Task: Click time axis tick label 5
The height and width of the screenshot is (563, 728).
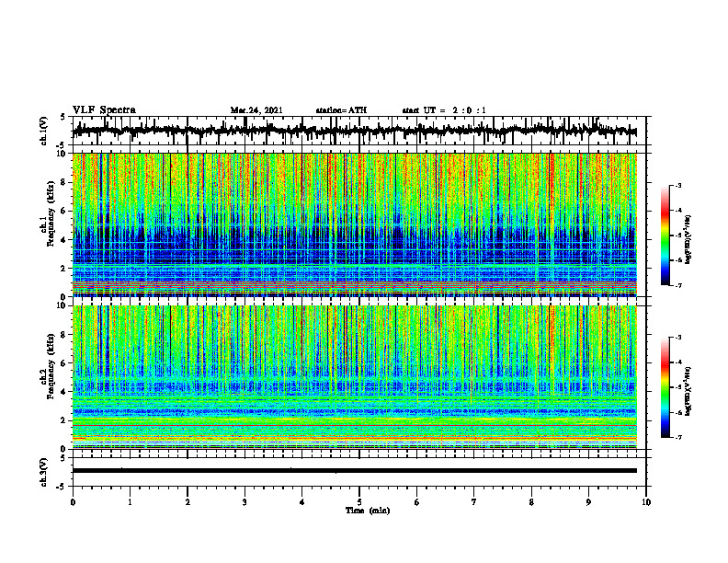Action: point(359,502)
